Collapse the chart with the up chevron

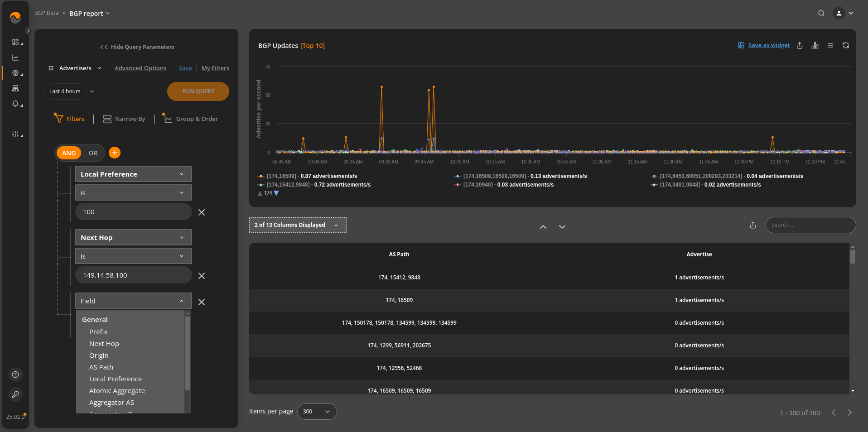543,227
